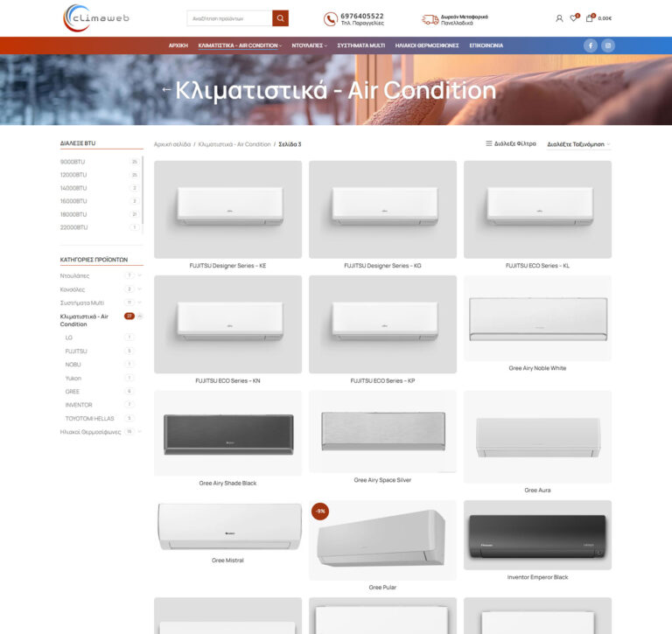Open the sorting dropdown
672x634 pixels.
578,144
